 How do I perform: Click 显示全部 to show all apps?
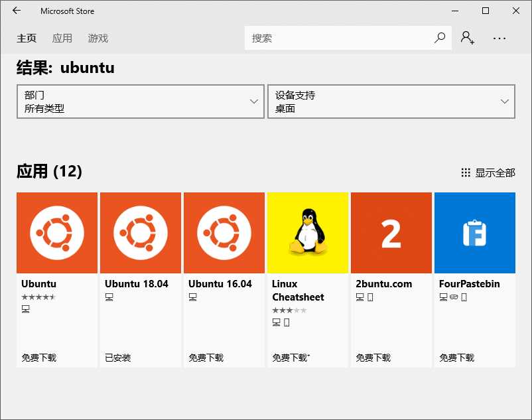[x=495, y=173]
